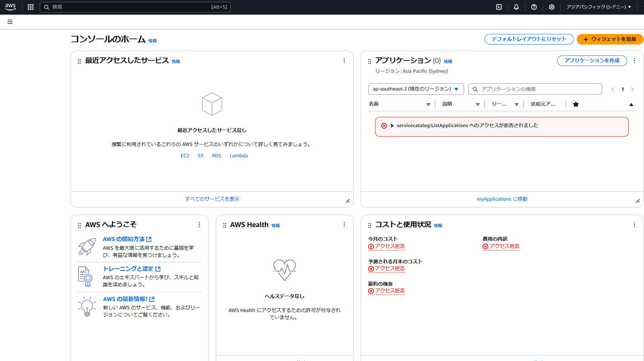Open the notifications bell icon
The height and width of the screenshot is (361, 644).
pos(516,7)
